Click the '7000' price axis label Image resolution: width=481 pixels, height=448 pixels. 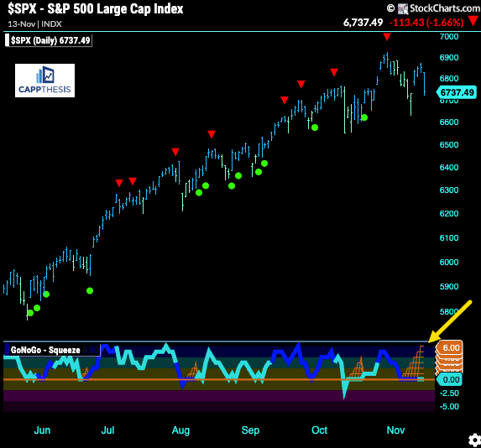(449, 36)
